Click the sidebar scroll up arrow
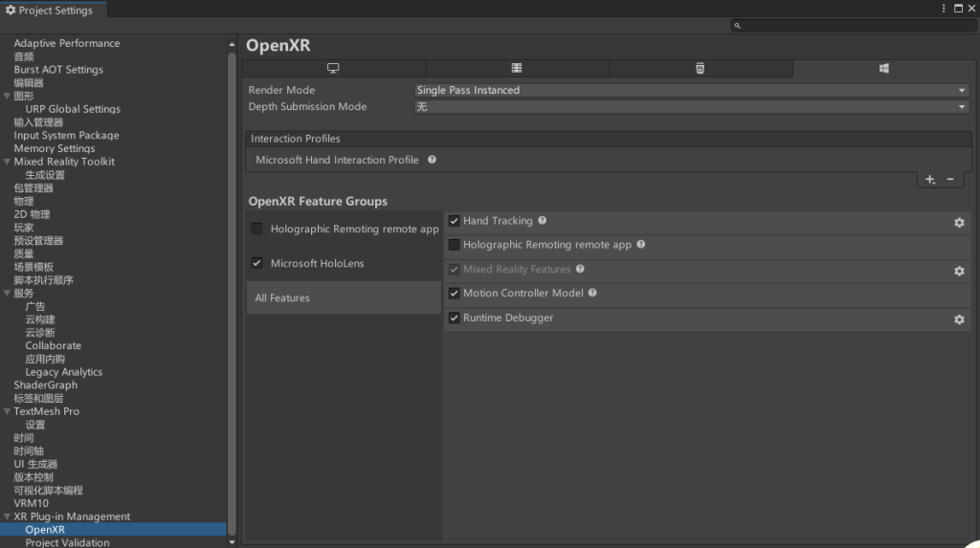Image resolution: width=980 pixels, height=548 pixels. coord(232,44)
